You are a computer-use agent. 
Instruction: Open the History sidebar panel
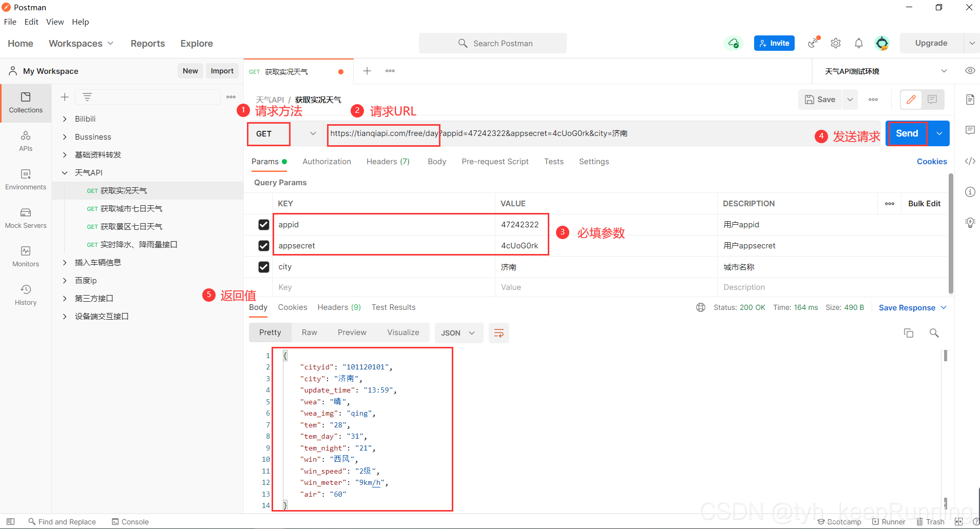click(x=26, y=296)
